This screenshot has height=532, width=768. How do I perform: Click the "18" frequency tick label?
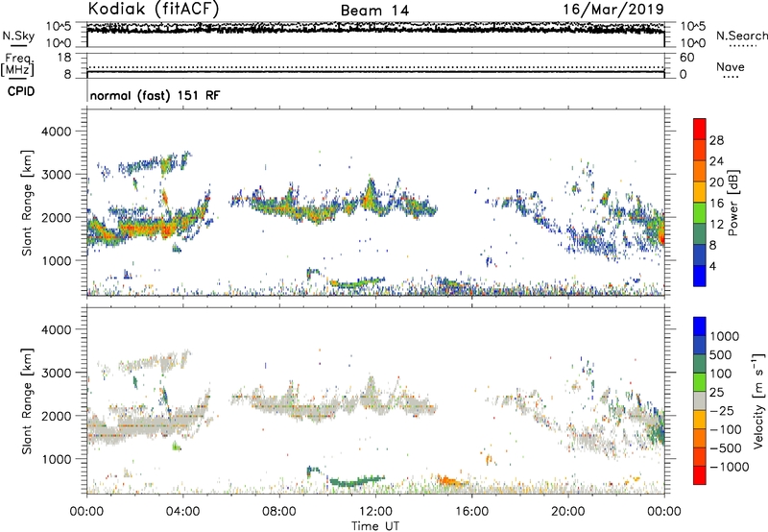[64, 58]
